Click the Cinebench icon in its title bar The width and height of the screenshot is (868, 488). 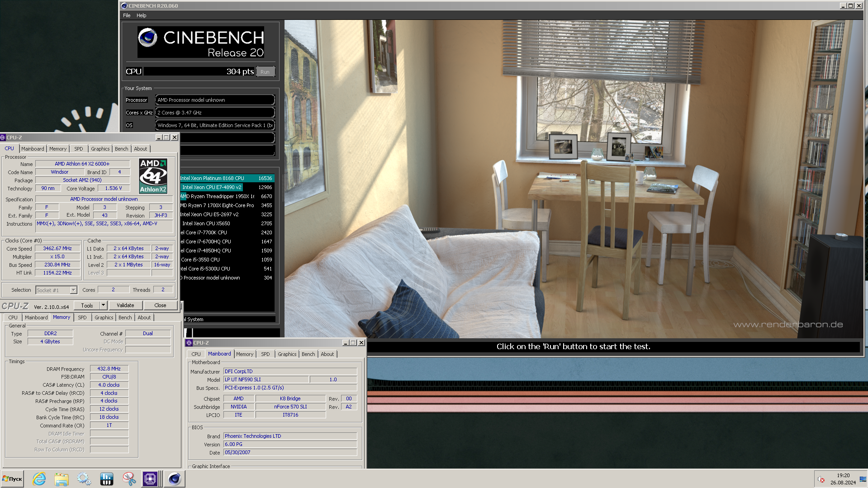(124, 6)
